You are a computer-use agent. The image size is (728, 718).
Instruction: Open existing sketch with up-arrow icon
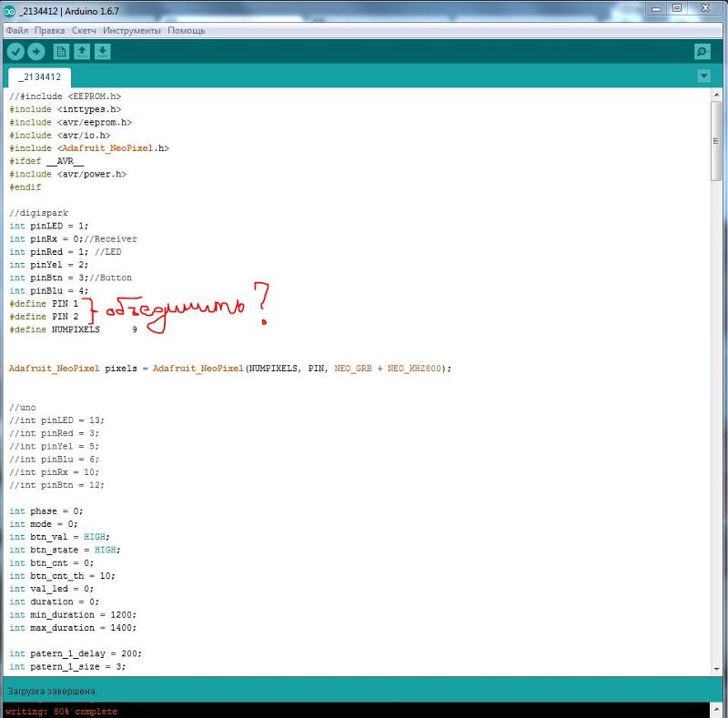pyautogui.click(x=82, y=52)
